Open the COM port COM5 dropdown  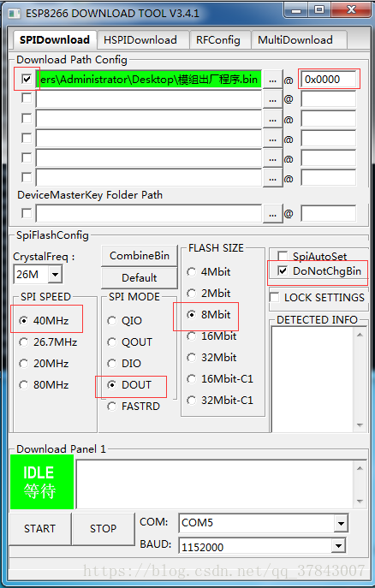click(x=341, y=523)
